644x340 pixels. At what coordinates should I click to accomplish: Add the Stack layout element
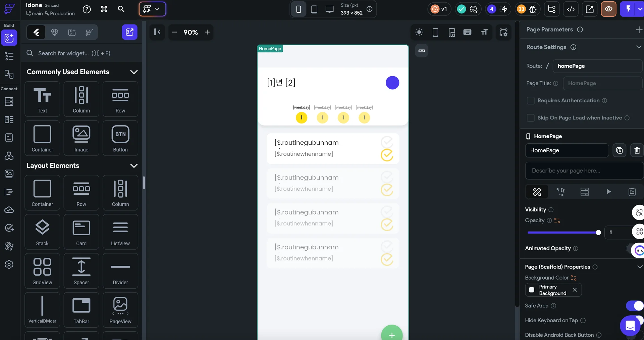42,232
